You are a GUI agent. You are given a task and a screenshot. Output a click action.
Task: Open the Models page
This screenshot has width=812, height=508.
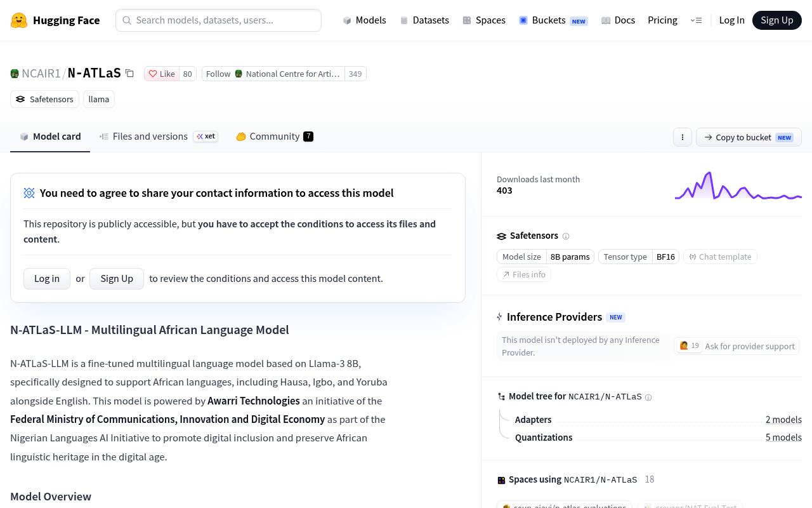pyautogui.click(x=364, y=20)
